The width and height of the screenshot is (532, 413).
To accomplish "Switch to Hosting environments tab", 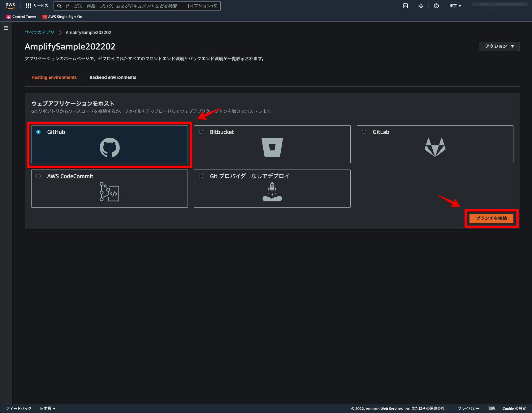I will tap(54, 77).
